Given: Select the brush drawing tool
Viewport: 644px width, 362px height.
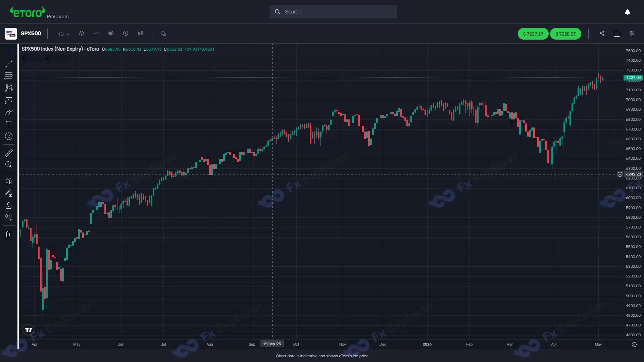Looking at the screenshot, I should pos(9,112).
